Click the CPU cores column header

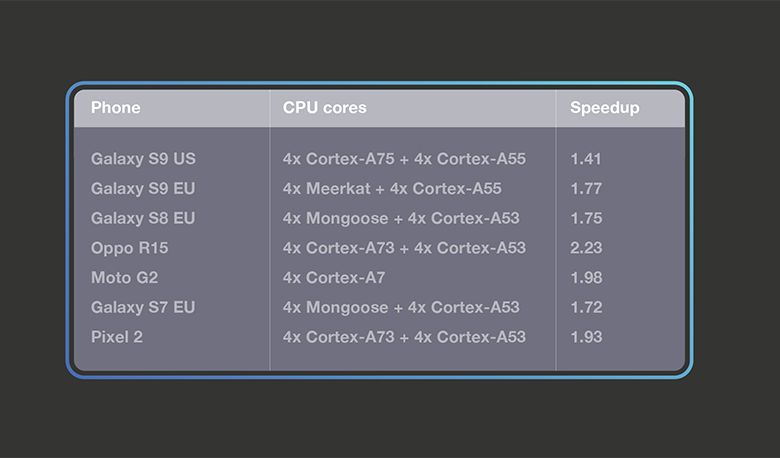[x=325, y=108]
